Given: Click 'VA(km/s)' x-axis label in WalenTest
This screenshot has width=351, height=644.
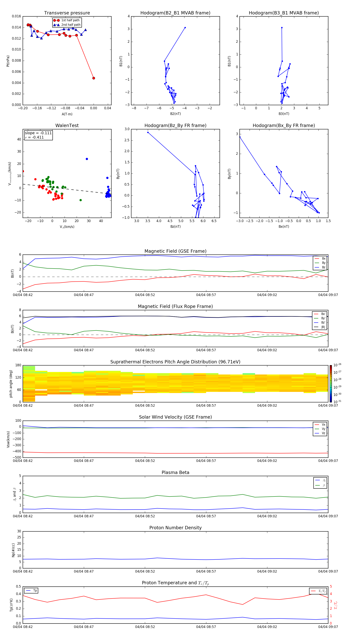Looking at the screenshot, I should [67, 227].
